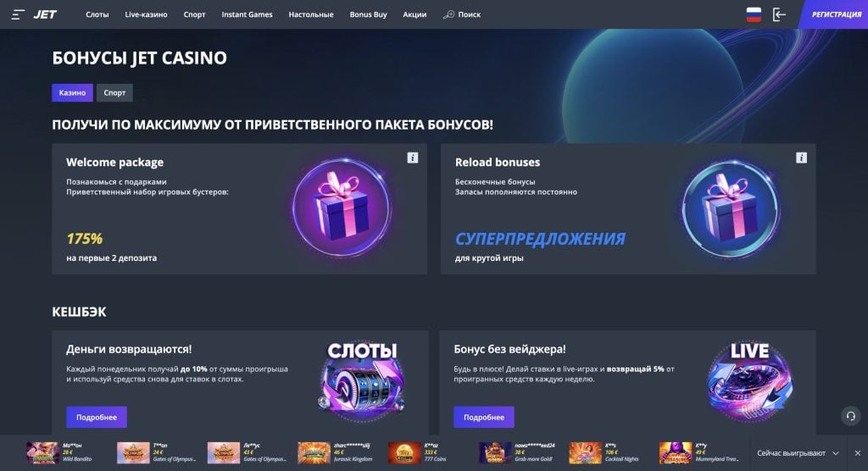Image resolution: width=868 pixels, height=471 pixels.
Task: Switch to the Спорт bonuses tab
Action: click(114, 92)
